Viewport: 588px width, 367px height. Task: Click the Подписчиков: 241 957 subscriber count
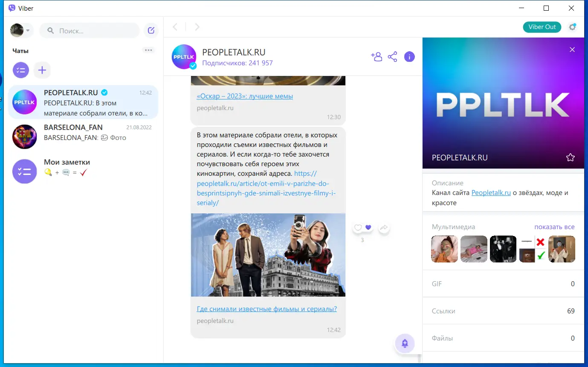(x=238, y=63)
